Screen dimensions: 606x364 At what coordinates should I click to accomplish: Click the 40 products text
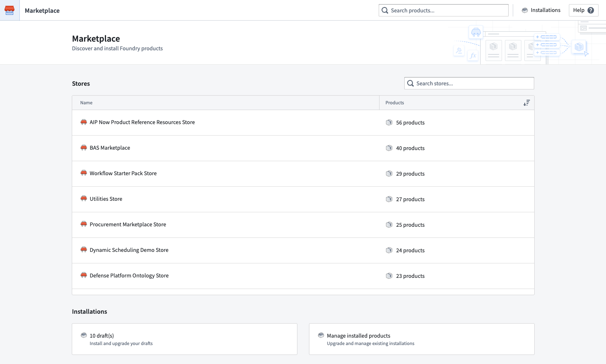click(410, 148)
